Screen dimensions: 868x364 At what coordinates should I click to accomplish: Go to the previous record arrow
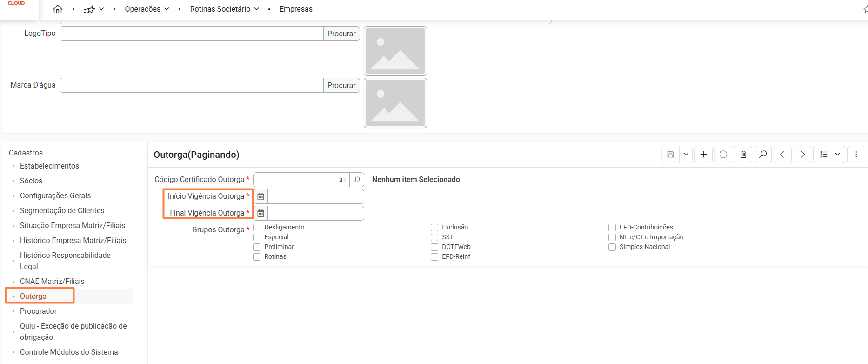tap(782, 155)
